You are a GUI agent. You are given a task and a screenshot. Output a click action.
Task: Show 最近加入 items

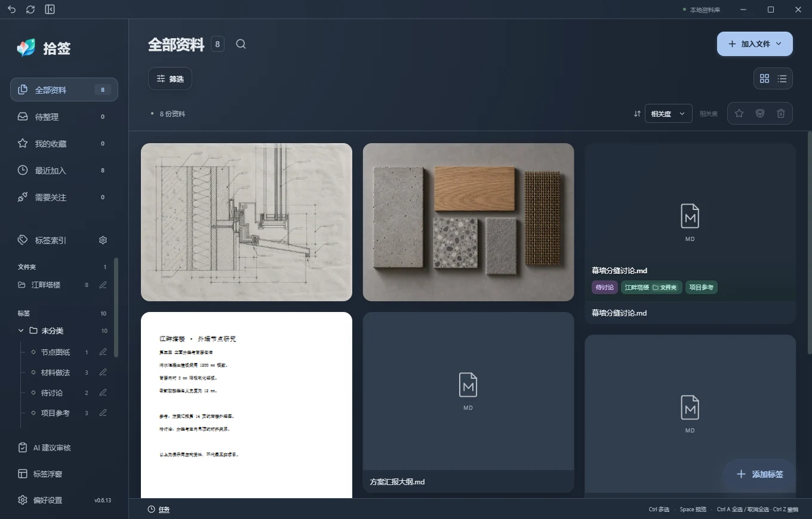pyautogui.click(x=64, y=171)
